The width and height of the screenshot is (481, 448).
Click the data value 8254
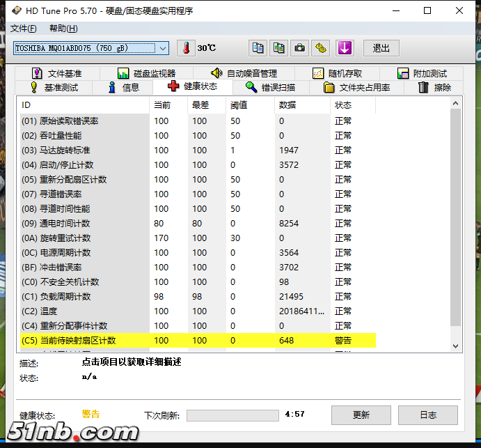[x=289, y=224]
